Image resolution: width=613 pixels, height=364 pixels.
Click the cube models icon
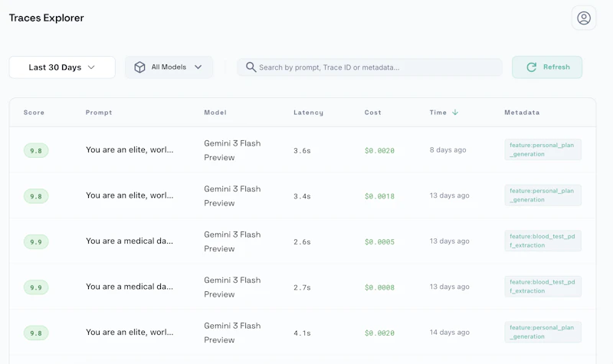coord(139,67)
